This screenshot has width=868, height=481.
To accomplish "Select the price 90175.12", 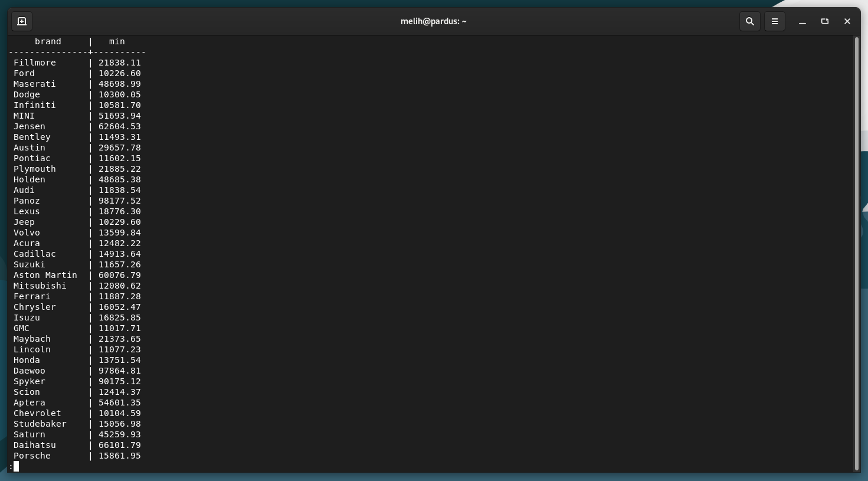I will (120, 381).
